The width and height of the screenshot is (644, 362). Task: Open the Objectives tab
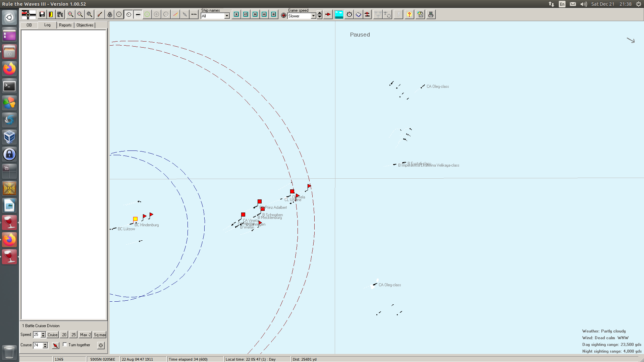coord(85,25)
